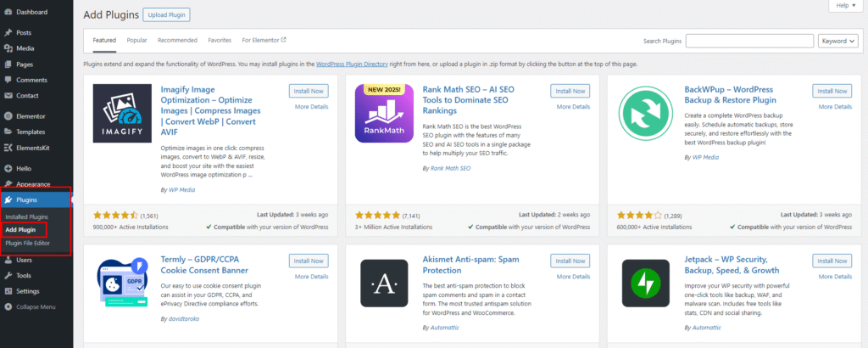Click the ElementsKit sidebar icon
This screenshot has height=348, width=868.
tap(8, 148)
